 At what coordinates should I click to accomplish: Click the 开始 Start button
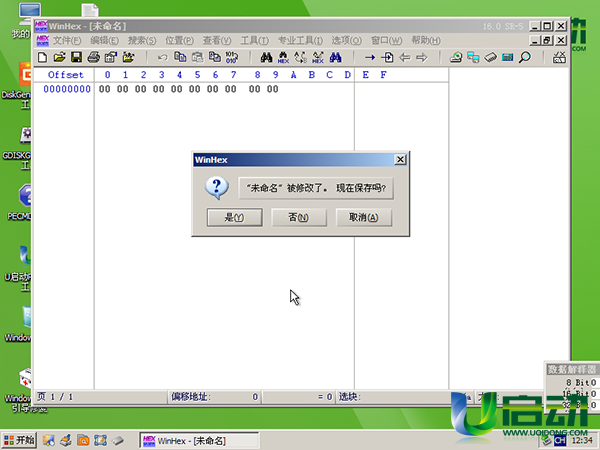click(19, 440)
